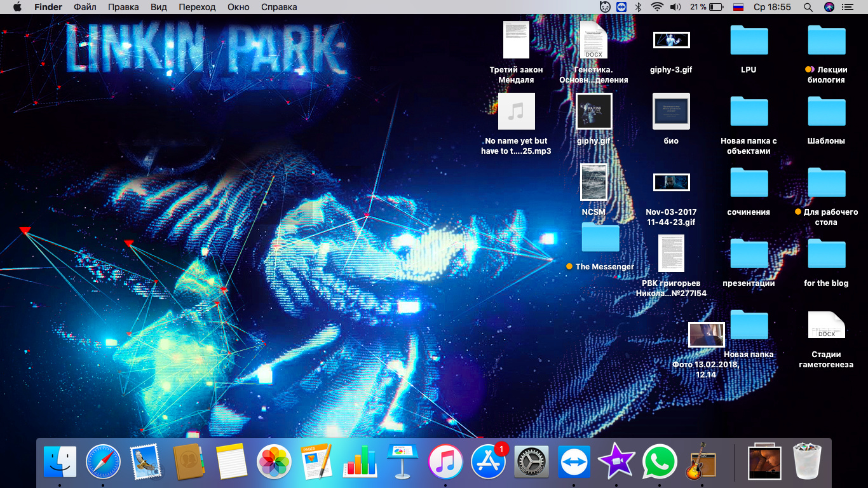Select the Nov-03-2017 11-44-23.gif file

[671, 182]
